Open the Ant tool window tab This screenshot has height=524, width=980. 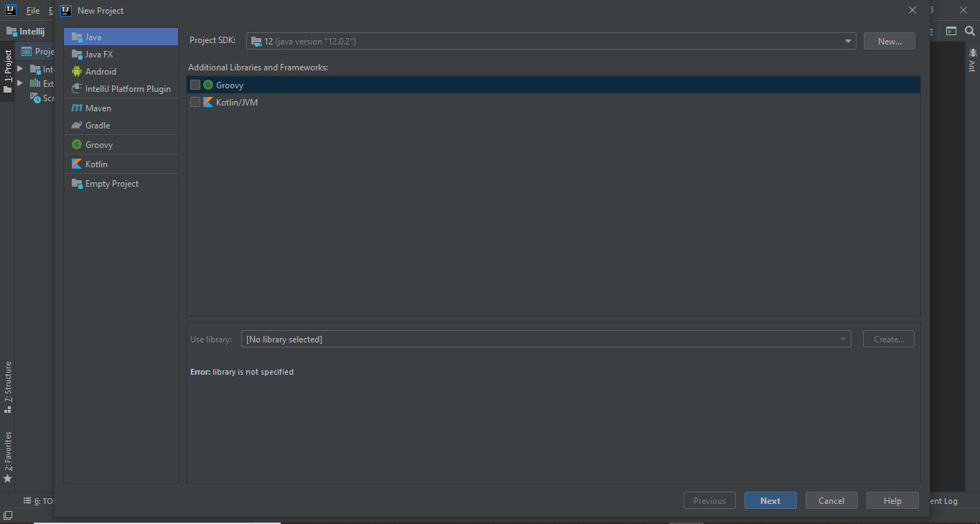(972, 60)
